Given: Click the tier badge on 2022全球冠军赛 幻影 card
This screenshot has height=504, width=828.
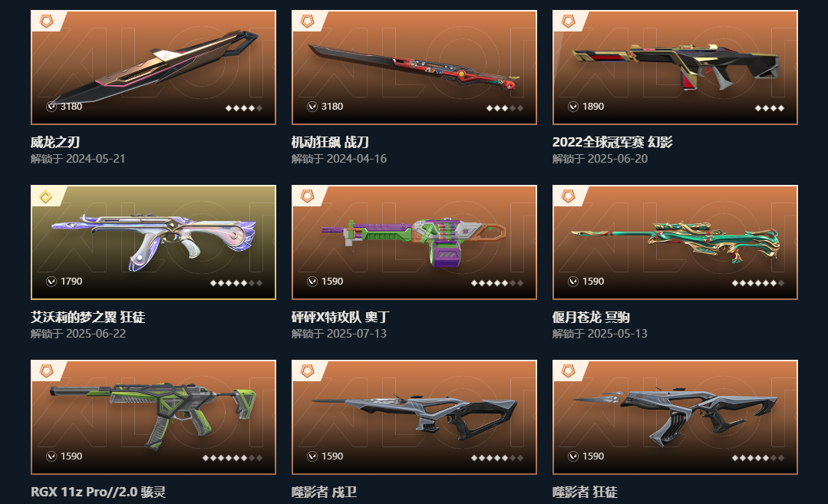Looking at the screenshot, I should [x=568, y=21].
